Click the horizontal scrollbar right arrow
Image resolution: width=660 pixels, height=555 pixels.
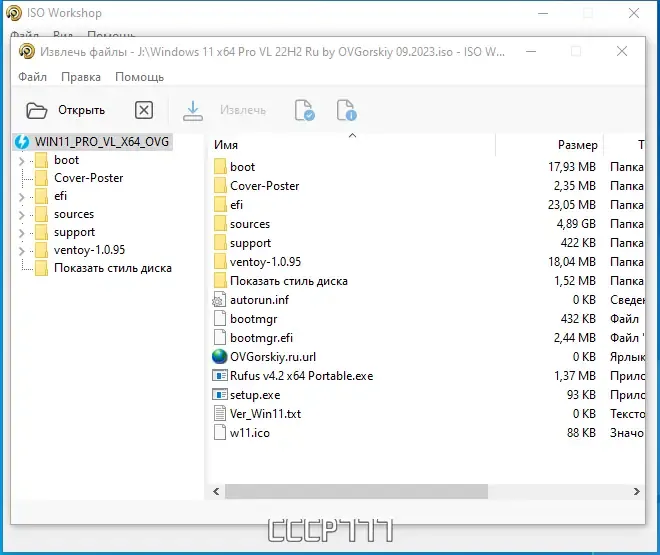pos(636,491)
